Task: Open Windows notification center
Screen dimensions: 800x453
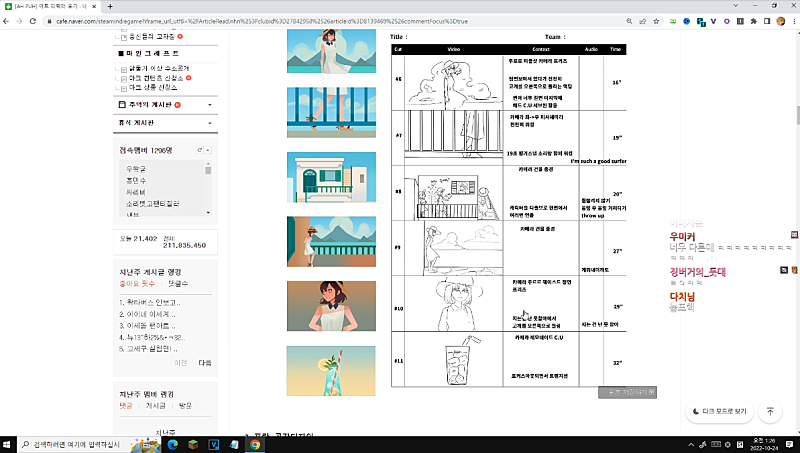Action: click(x=789, y=444)
